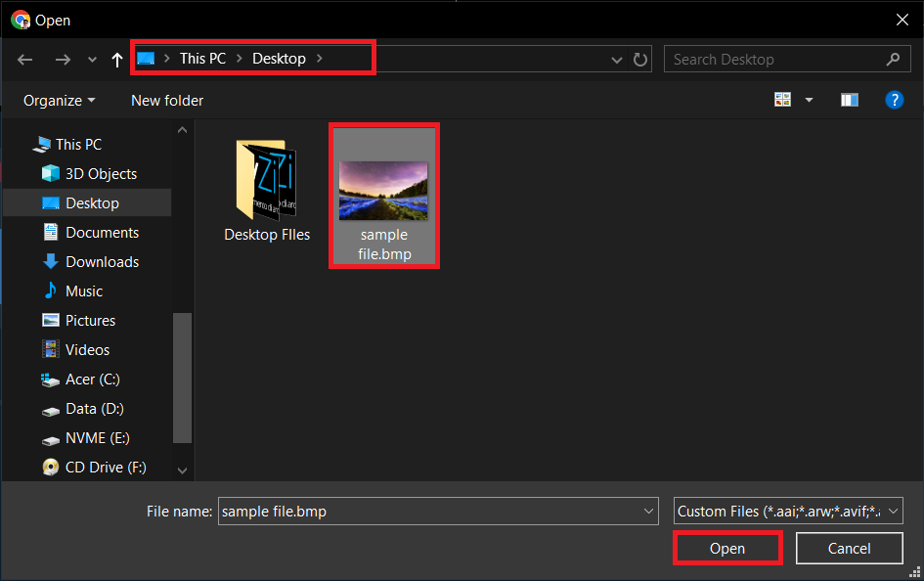
Task: Go up one folder level
Action: point(116,59)
